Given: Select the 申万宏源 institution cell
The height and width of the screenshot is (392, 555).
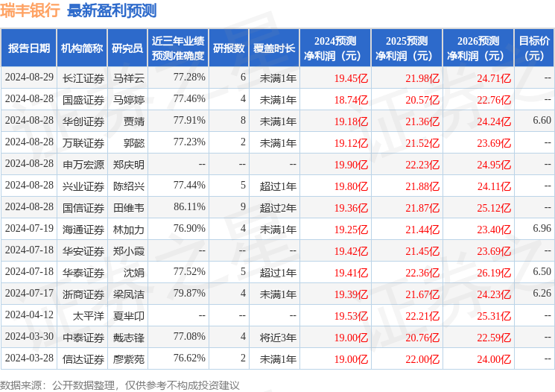Looking at the screenshot, I should (83, 165).
